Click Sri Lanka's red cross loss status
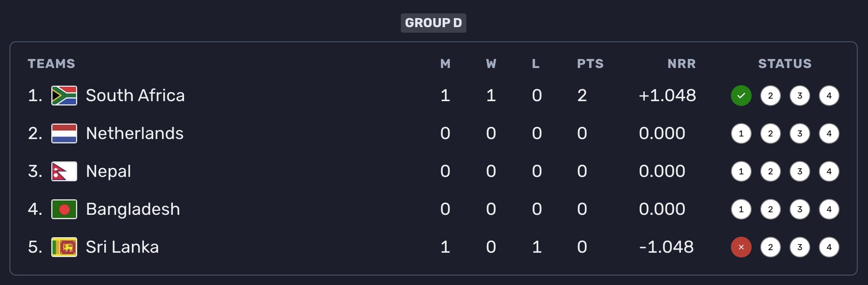 pyautogui.click(x=741, y=247)
